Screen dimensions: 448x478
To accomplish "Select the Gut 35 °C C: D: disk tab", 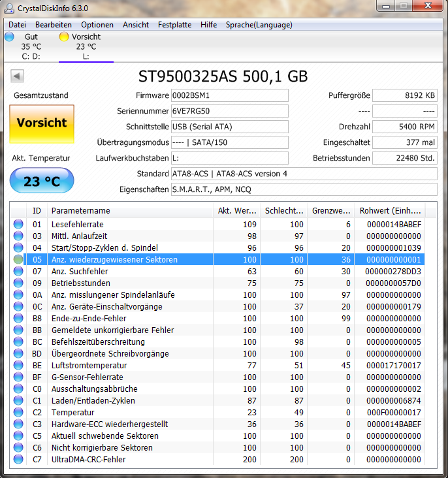I will pyautogui.click(x=31, y=46).
